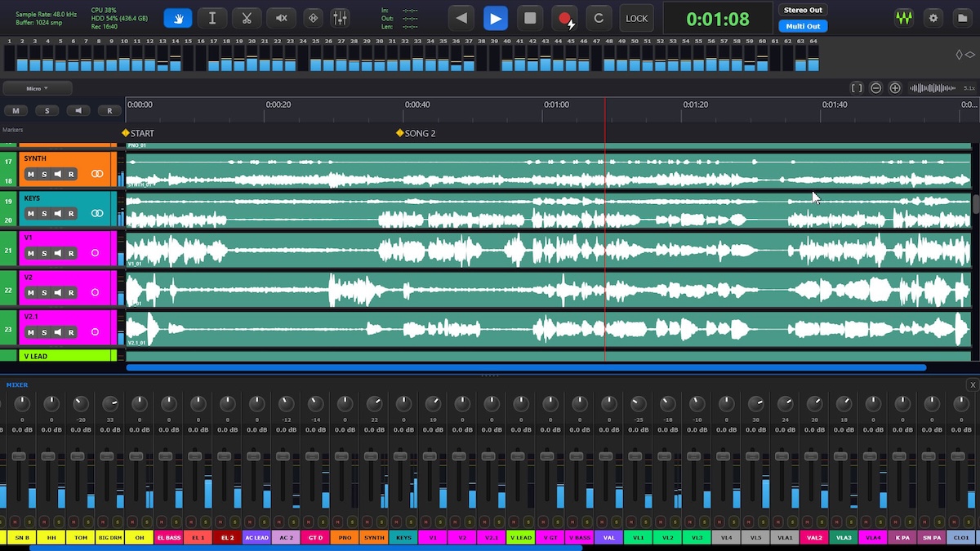
Task: Open the Micro view dropdown
Action: click(x=38, y=88)
